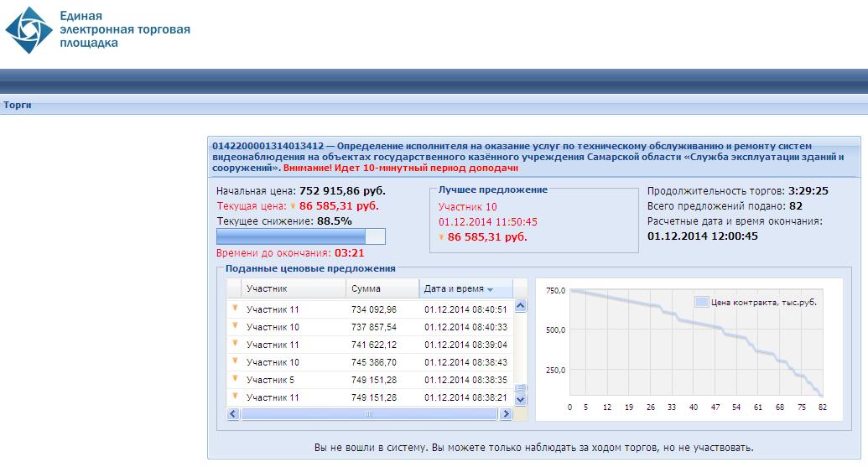Viewport: 868px width, 467px height.
Task: Sort by Дата и время column arrow
Action: [x=490, y=289]
